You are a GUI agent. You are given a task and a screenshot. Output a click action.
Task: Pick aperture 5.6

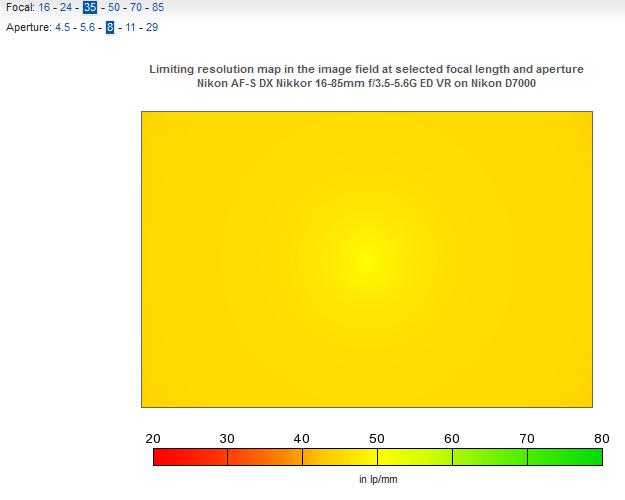point(88,27)
